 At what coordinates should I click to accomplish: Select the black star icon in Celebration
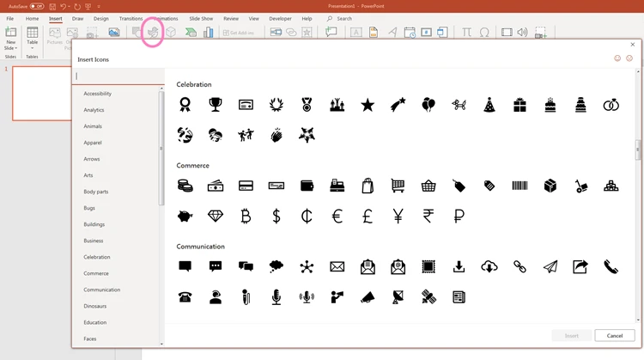click(368, 105)
